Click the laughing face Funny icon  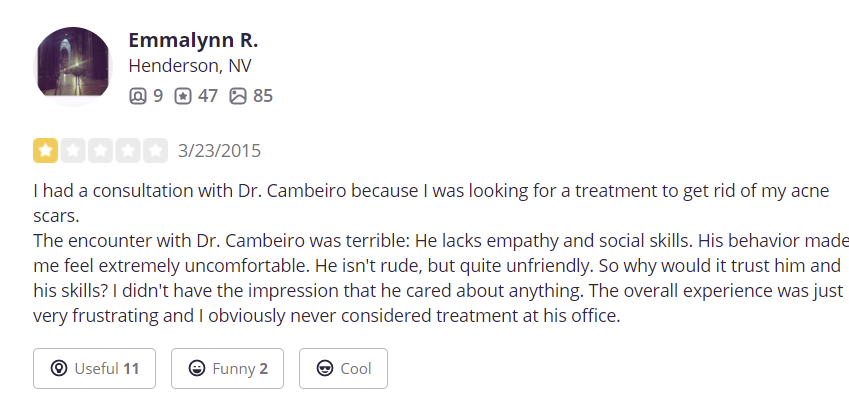(x=197, y=368)
